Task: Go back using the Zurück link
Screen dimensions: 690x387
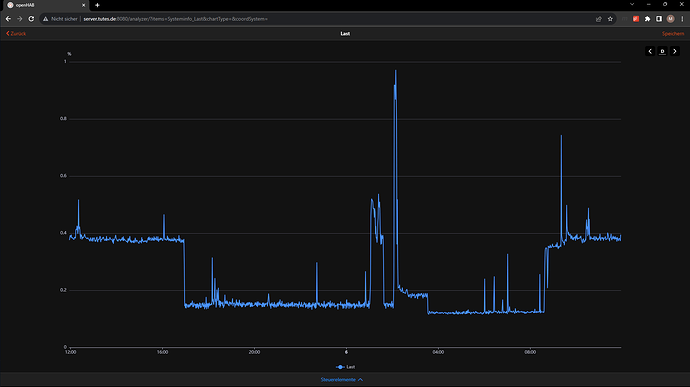Action: coord(16,33)
